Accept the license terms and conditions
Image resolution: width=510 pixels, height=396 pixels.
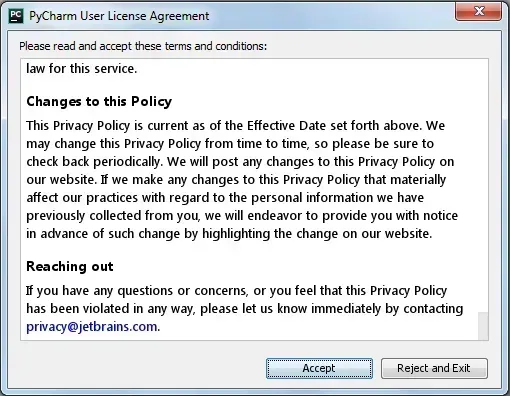coord(319,368)
